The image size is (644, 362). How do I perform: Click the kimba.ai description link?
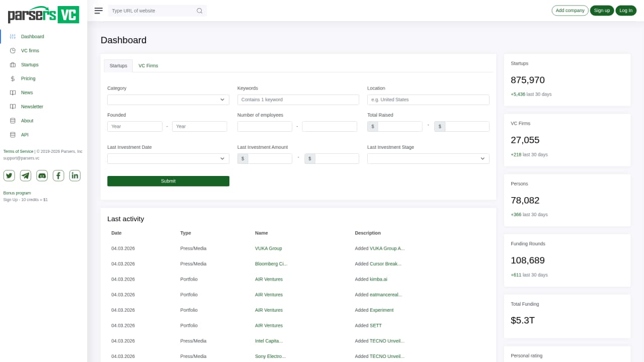coord(378,279)
